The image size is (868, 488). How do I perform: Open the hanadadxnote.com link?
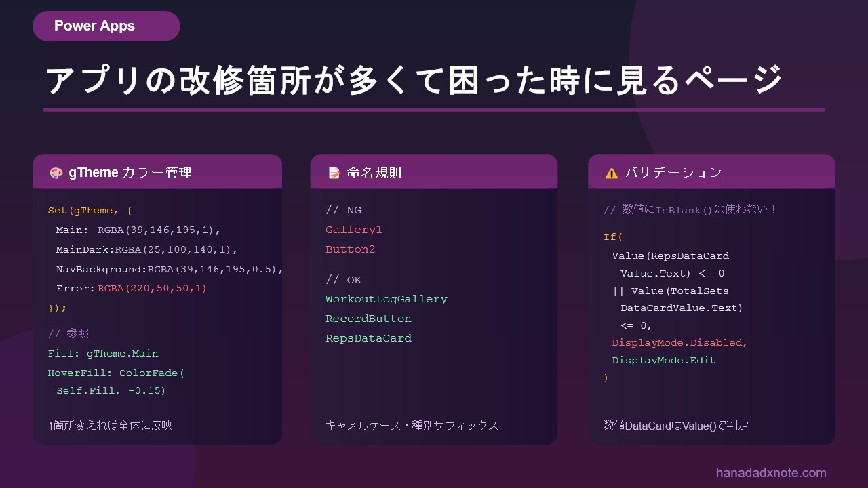tap(771, 473)
